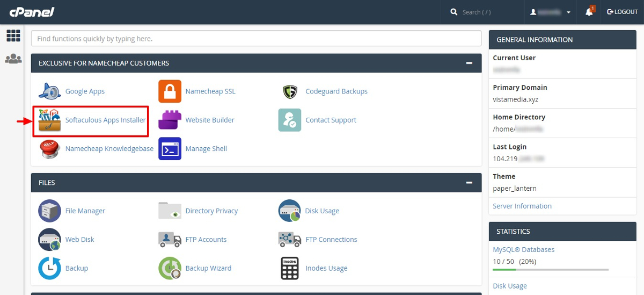644x295 pixels.
Task: Click the theme value paper_lantern
Action: coord(515,188)
